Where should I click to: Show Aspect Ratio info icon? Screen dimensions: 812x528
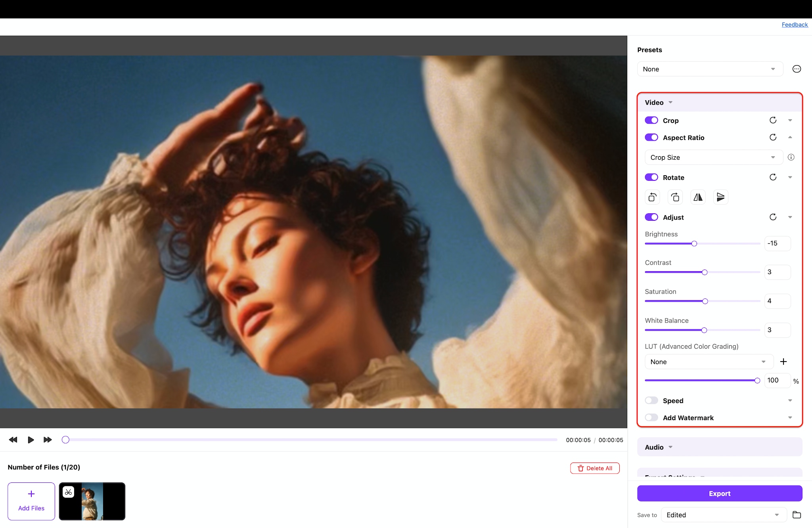[x=791, y=157]
